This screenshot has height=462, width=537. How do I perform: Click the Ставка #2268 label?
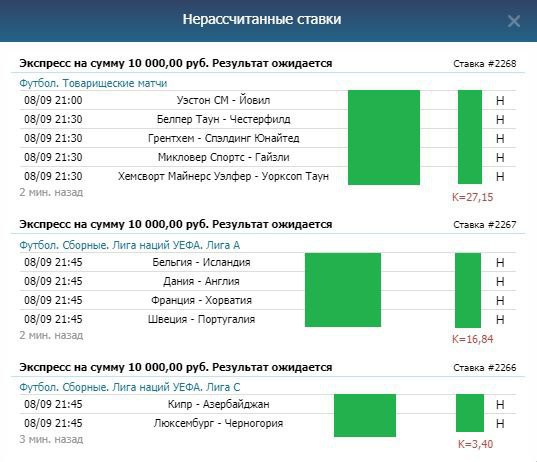coord(484,64)
